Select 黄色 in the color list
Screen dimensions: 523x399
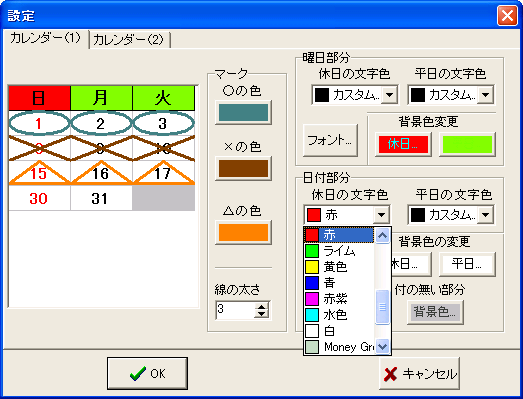339,267
